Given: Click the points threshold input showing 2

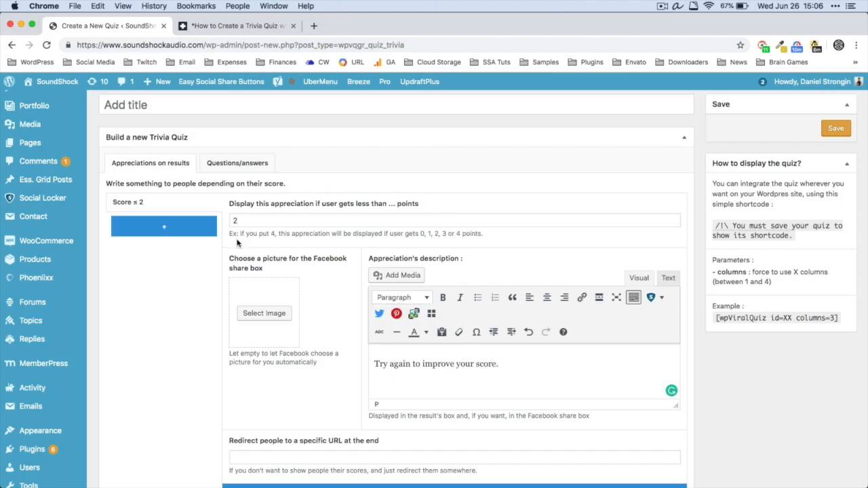Looking at the screenshot, I should (x=454, y=220).
